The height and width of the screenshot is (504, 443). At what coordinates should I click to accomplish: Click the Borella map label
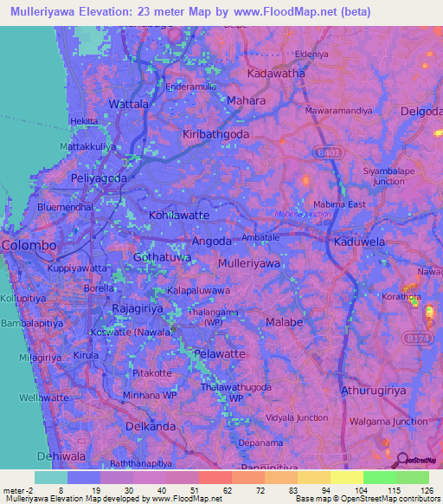pos(99,288)
